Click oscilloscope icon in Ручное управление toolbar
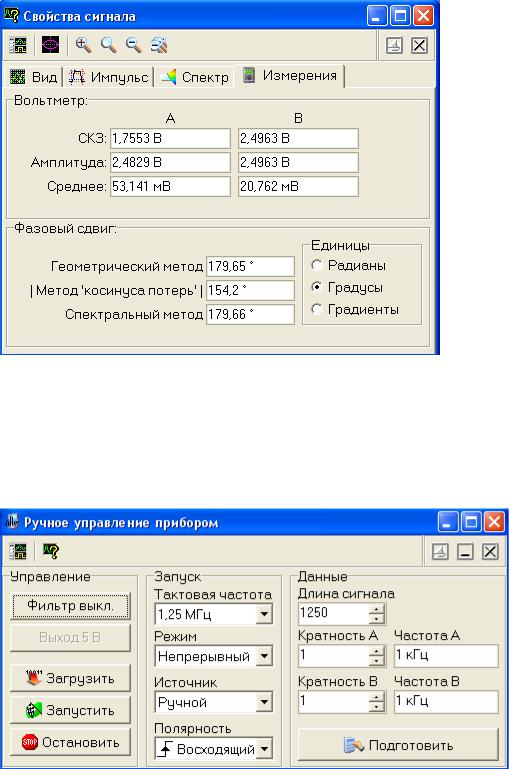The height and width of the screenshot is (769, 509). click(x=18, y=552)
